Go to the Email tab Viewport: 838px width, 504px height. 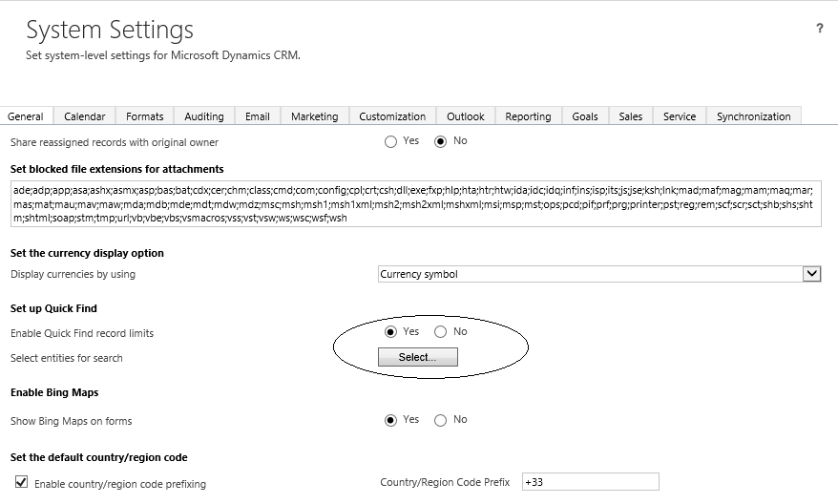click(258, 116)
